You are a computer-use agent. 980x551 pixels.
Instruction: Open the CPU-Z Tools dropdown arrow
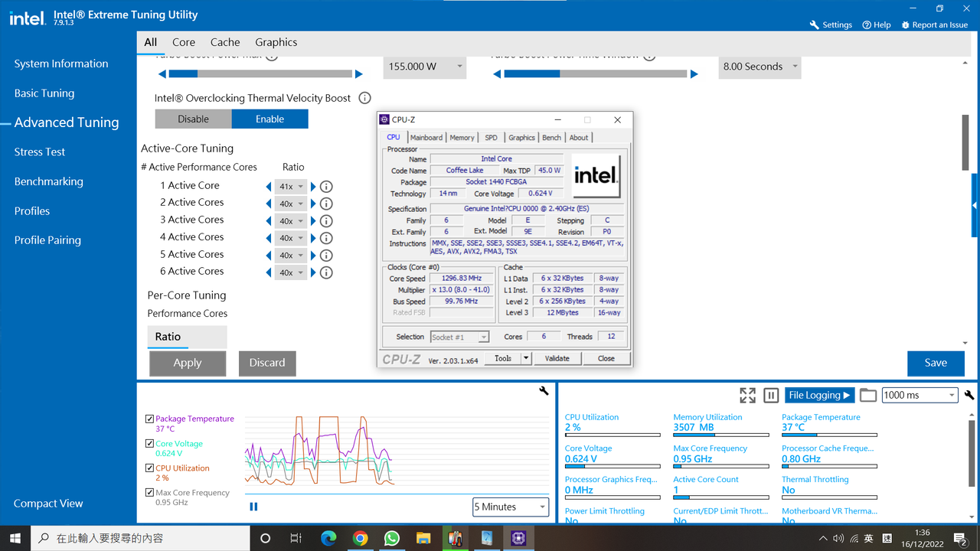(526, 358)
